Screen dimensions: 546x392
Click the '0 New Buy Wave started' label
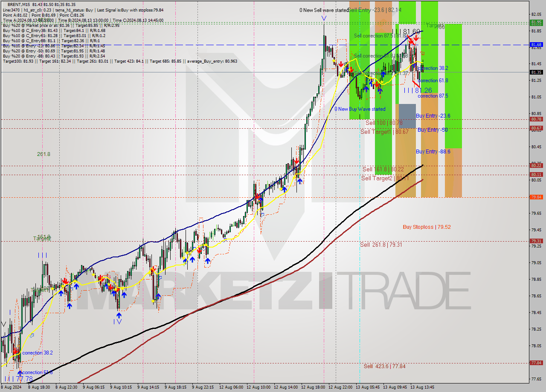[360, 109]
